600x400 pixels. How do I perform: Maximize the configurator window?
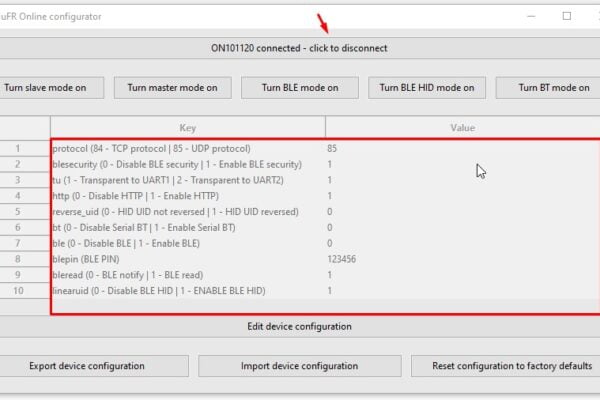tap(567, 16)
